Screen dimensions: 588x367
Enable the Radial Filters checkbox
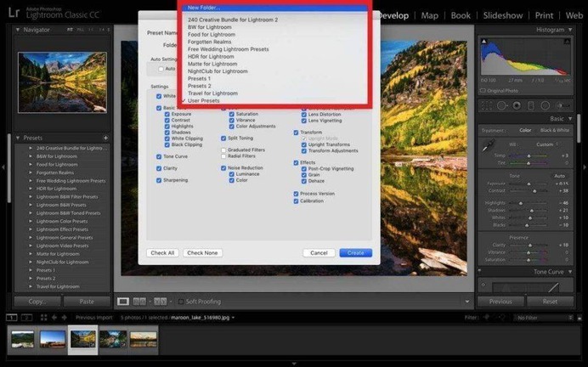[223, 156]
